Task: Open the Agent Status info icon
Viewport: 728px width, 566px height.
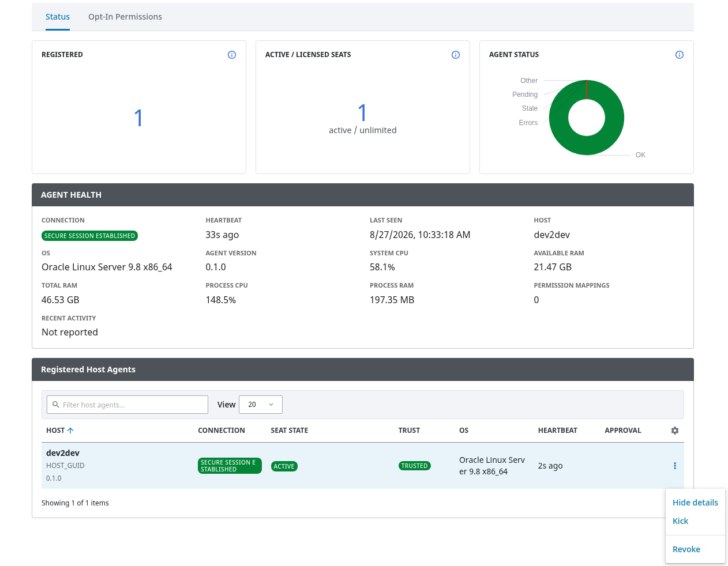Action: [x=680, y=55]
